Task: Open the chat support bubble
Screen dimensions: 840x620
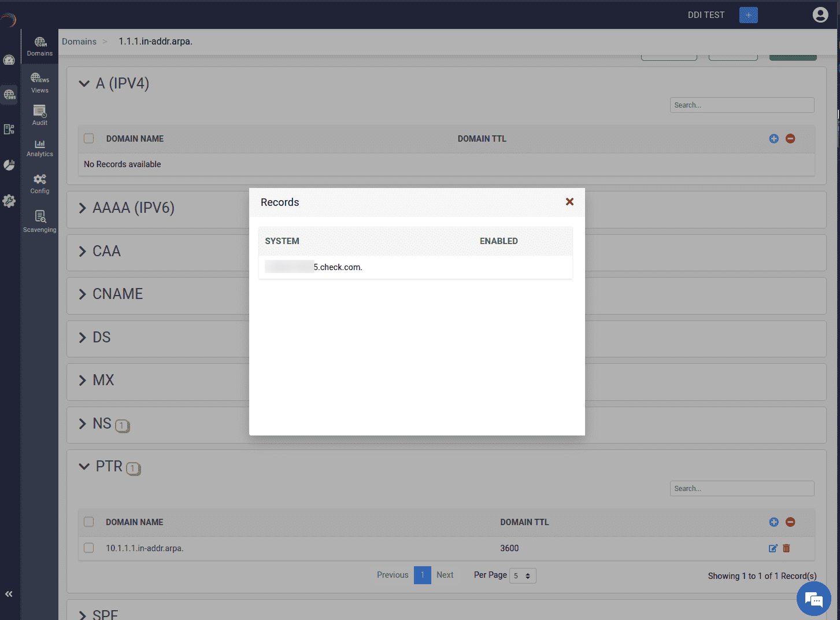Action: tap(813, 599)
